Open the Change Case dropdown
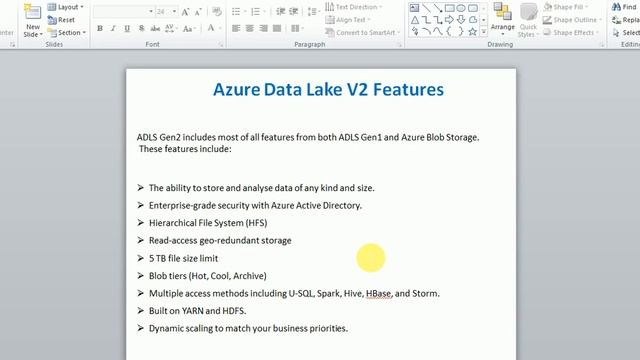The height and width of the screenshot is (360, 640). click(190, 28)
